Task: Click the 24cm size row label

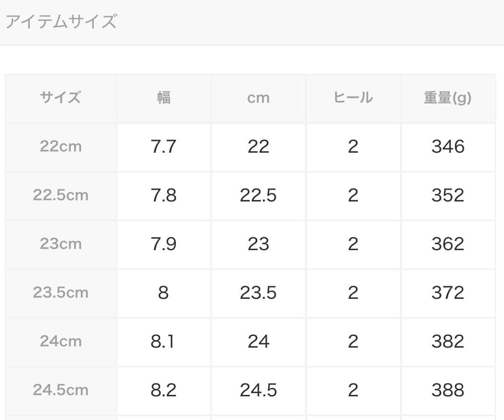Action: pyautogui.click(x=61, y=341)
